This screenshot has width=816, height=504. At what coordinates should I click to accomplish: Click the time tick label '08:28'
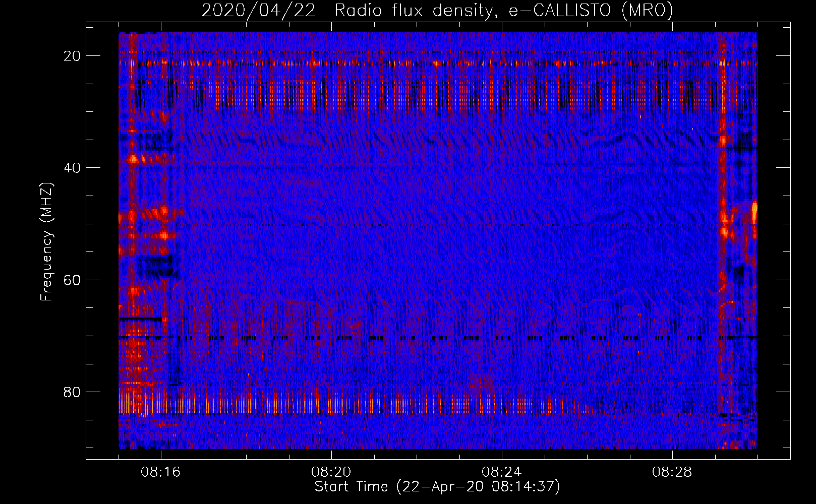[x=672, y=472]
